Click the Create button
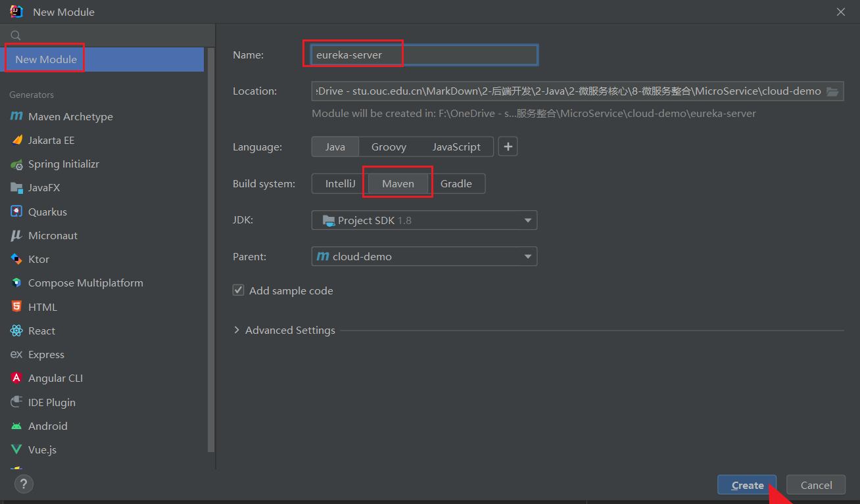860x504 pixels. pos(748,485)
